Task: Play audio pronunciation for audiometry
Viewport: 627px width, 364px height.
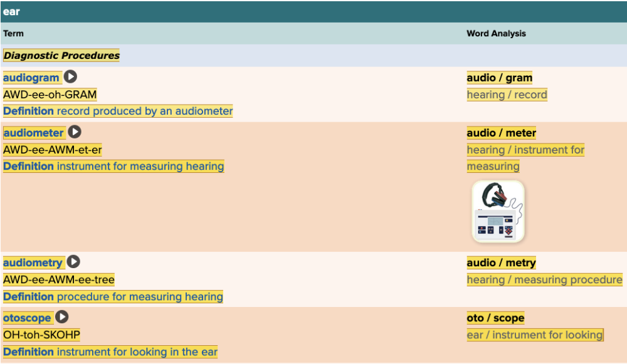Action: (x=74, y=262)
